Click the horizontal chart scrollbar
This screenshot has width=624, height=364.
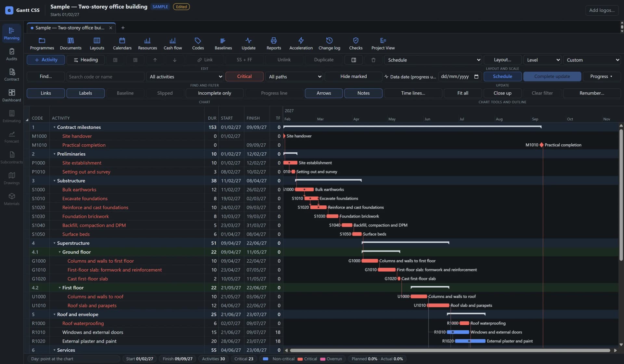click(x=450, y=350)
